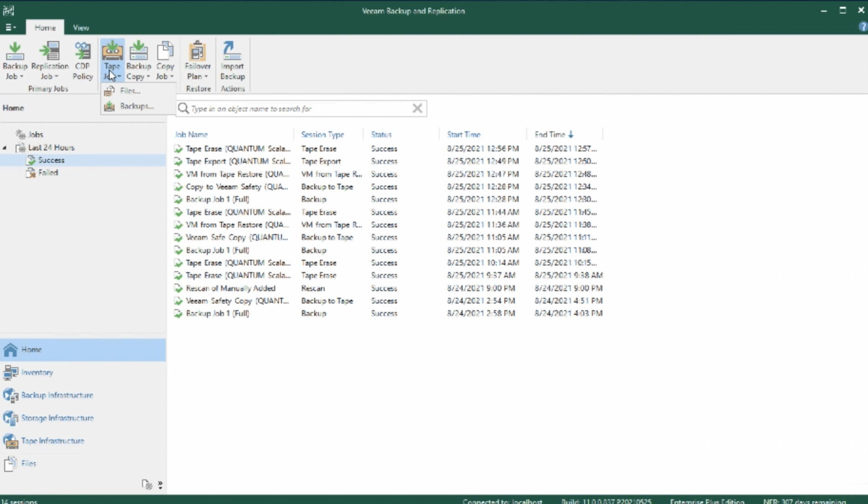Click the Backup to Tape cell at 11:05 AM

[327, 237]
